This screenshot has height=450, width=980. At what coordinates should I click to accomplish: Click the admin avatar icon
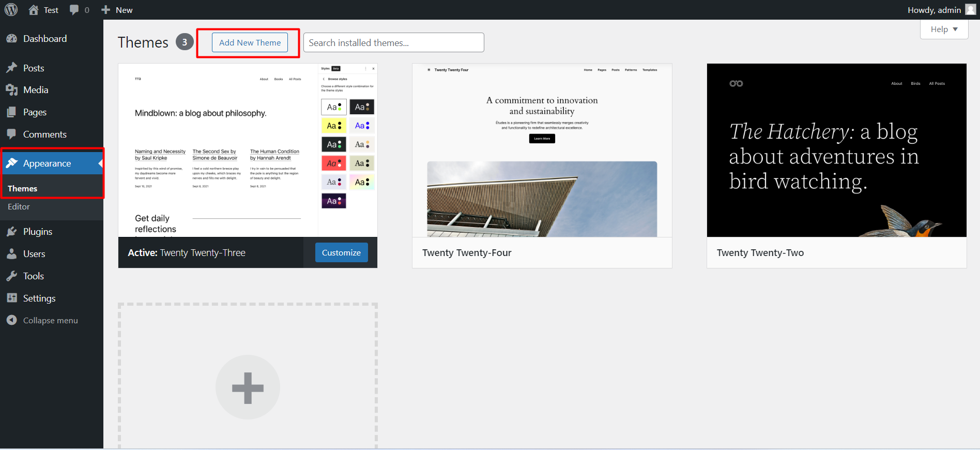(971, 10)
